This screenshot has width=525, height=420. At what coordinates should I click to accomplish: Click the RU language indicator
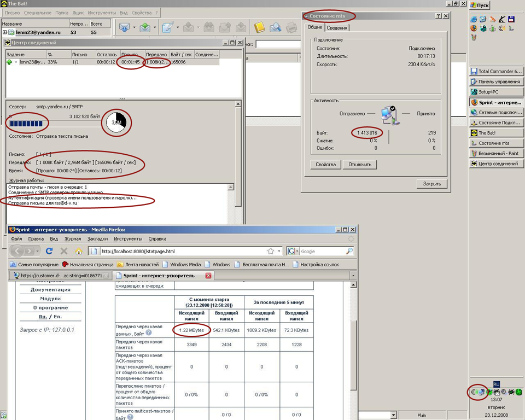point(496,384)
